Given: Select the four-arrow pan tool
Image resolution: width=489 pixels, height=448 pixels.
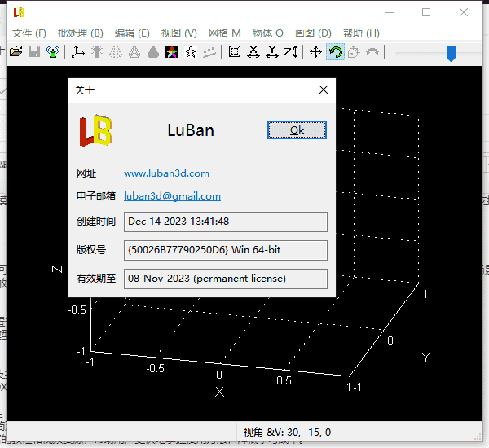Looking at the screenshot, I should pyautogui.click(x=316, y=52).
